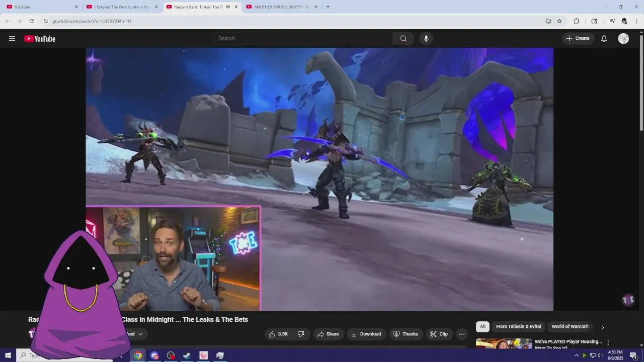Mute the Radiant Bard tab audio icon
This screenshot has width=644, height=362.
pos(228,7)
